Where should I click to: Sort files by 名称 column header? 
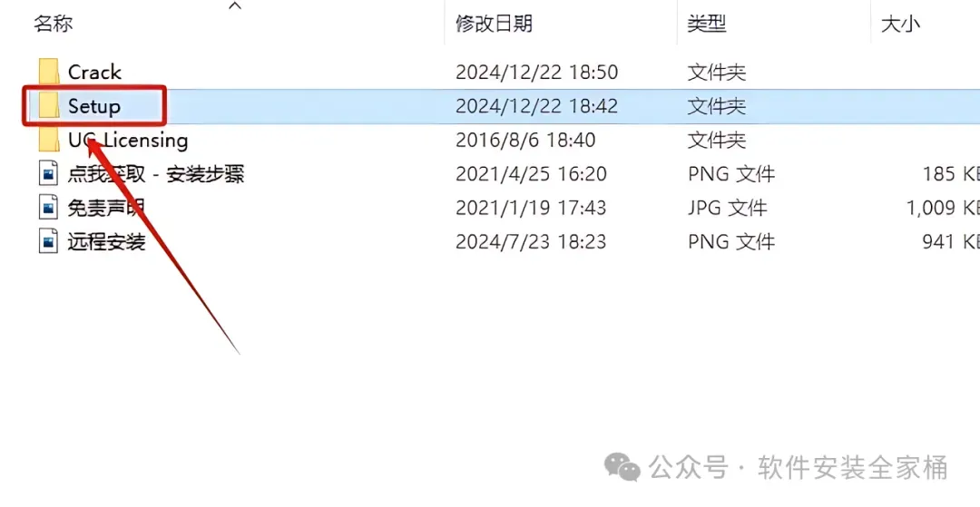tap(54, 24)
